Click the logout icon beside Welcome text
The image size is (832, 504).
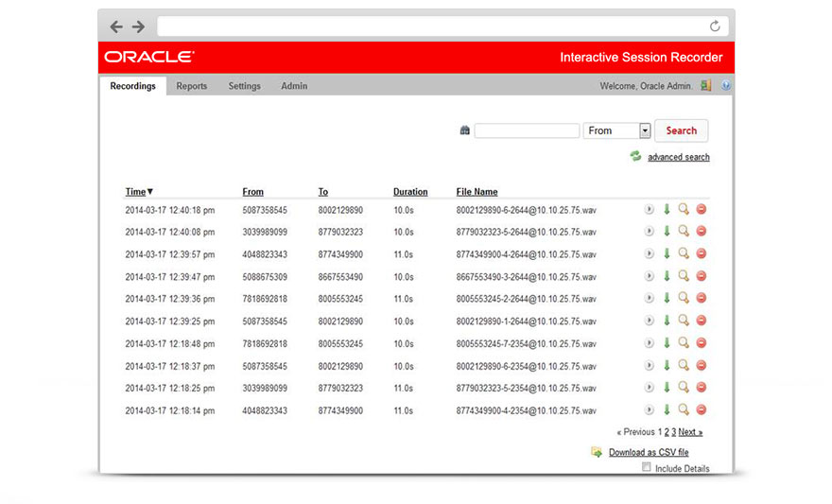[705, 85]
